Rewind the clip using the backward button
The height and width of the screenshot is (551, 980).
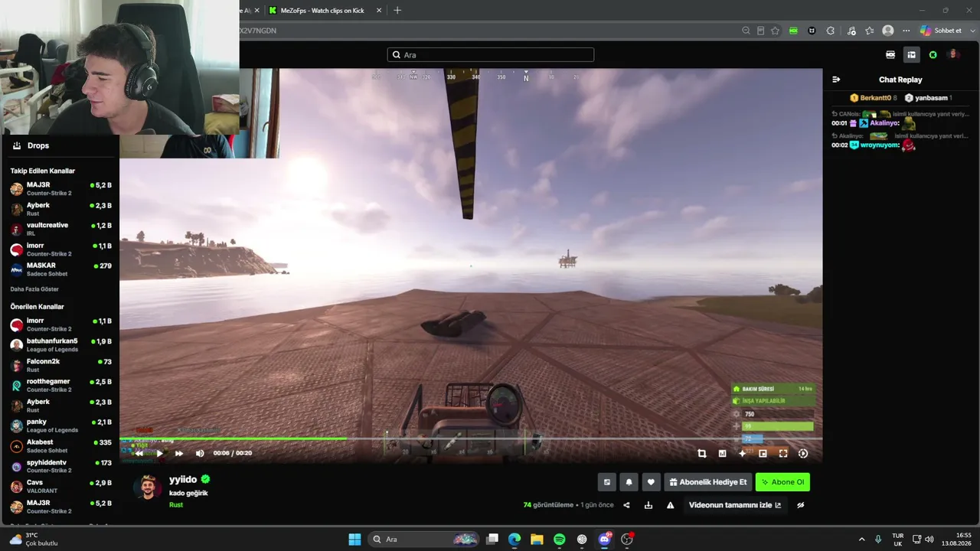(x=139, y=453)
